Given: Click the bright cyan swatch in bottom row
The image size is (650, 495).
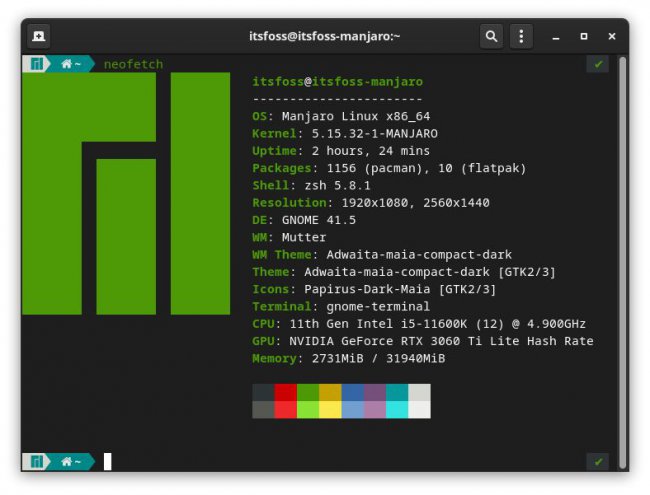Looking at the screenshot, I should pos(397,410).
